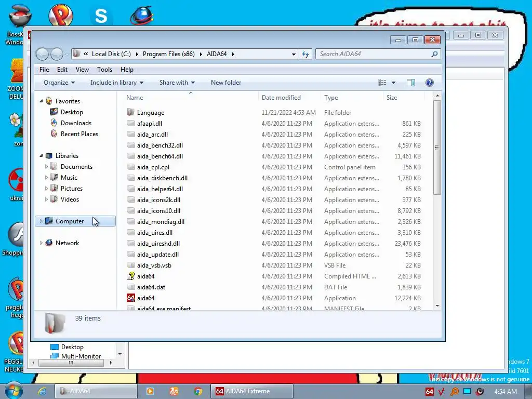Click Local Disk (C:) in breadcrumb

coord(111,54)
